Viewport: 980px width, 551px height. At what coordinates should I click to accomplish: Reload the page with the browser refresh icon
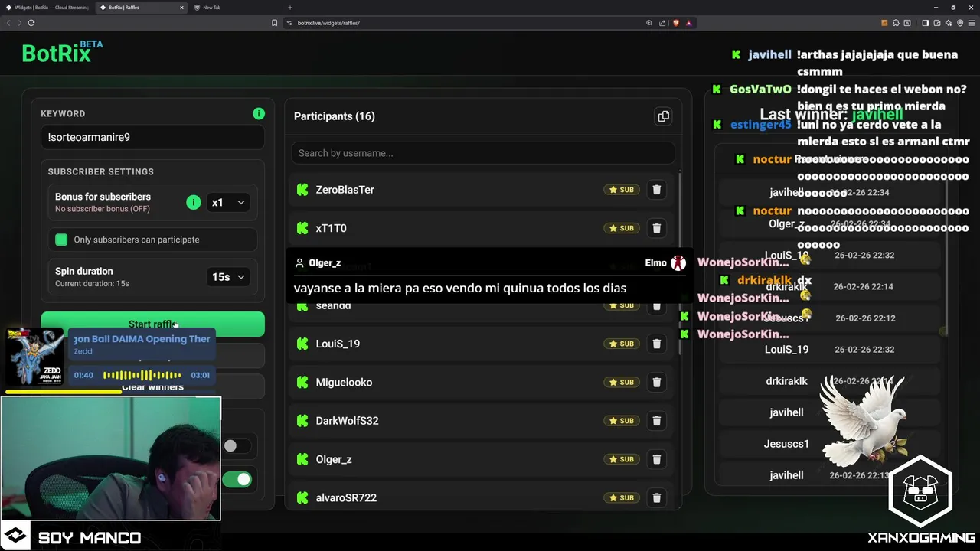click(x=31, y=23)
